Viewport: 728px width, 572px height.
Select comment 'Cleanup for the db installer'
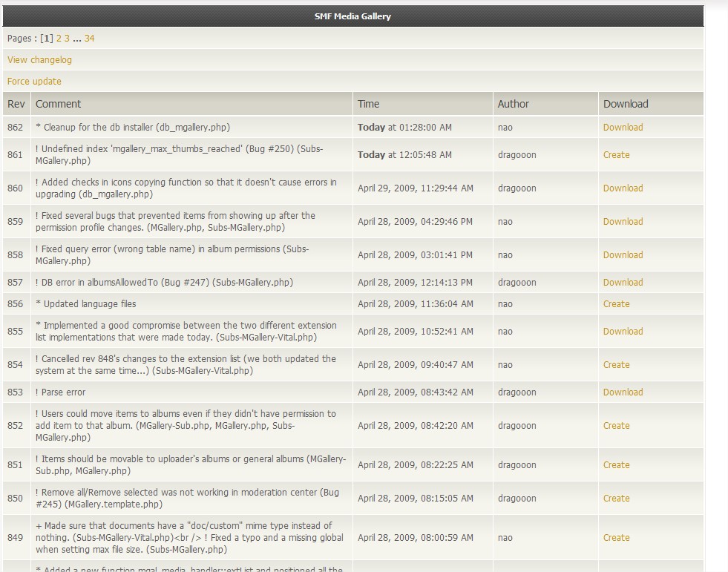click(133, 127)
